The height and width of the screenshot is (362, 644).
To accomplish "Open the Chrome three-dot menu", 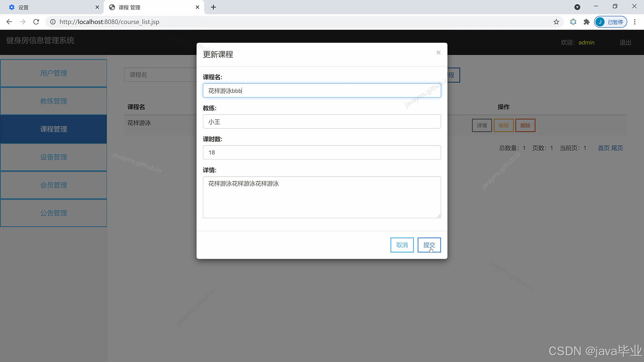I will [635, 22].
